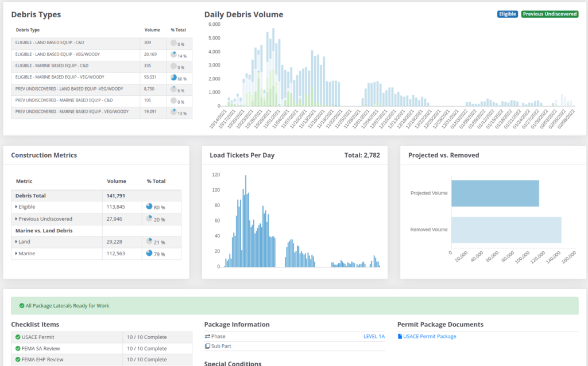The image size is (588, 366).
Task: Expand the Eligible metric row
Action: click(x=16, y=207)
